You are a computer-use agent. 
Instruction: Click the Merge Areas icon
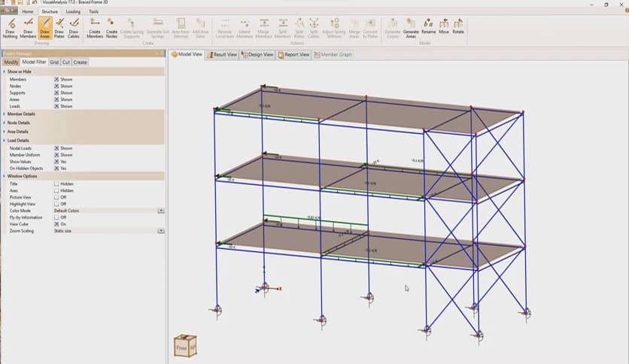pos(354,28)
